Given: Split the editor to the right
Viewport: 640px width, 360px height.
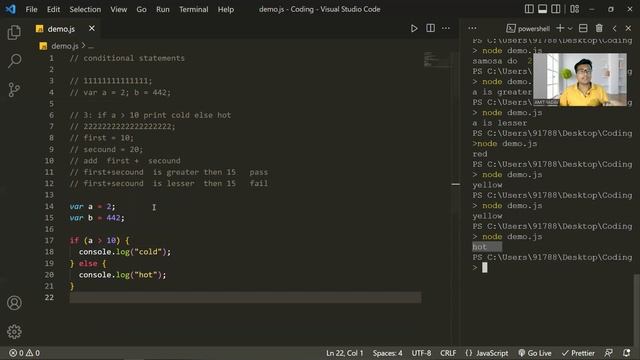Looking at the screenshot, I should 430,28.
